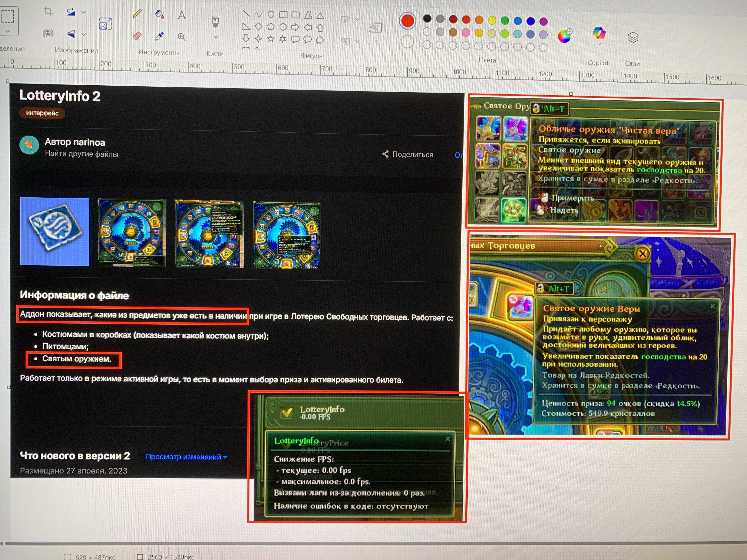Screen dimensions: 747x560
Task: Choose the Right arrow shape
Action: [x=296, y=27]
